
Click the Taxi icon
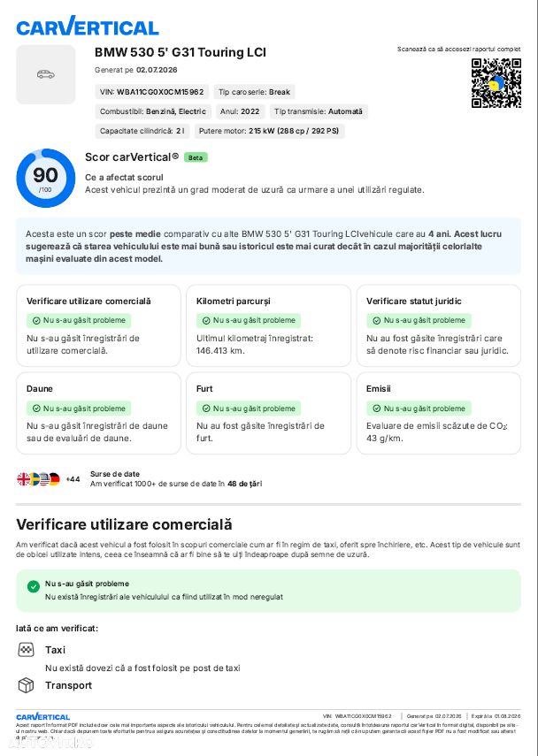pyautogui.click(x=26, y=650)
